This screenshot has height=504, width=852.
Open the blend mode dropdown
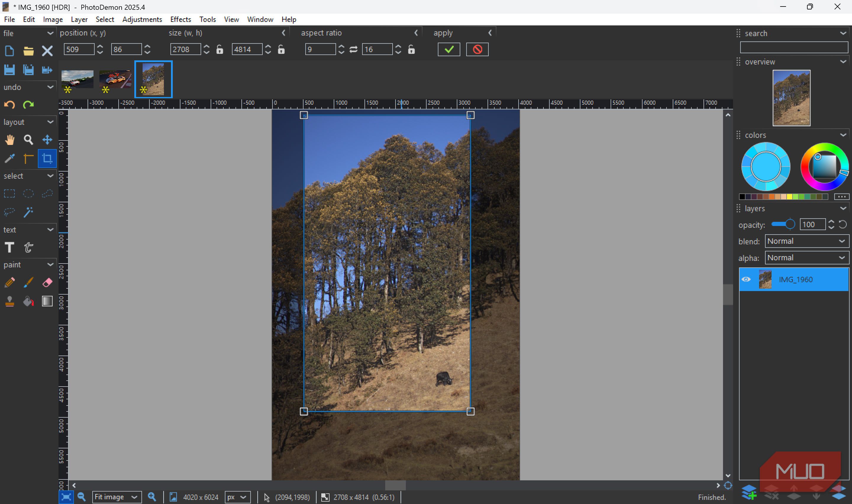806,241
